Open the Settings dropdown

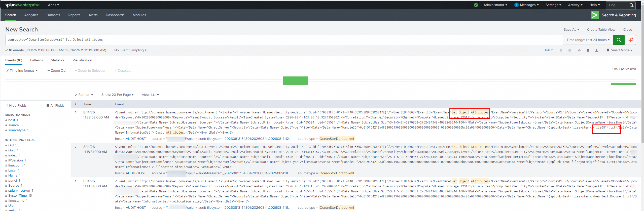[553, 5]
